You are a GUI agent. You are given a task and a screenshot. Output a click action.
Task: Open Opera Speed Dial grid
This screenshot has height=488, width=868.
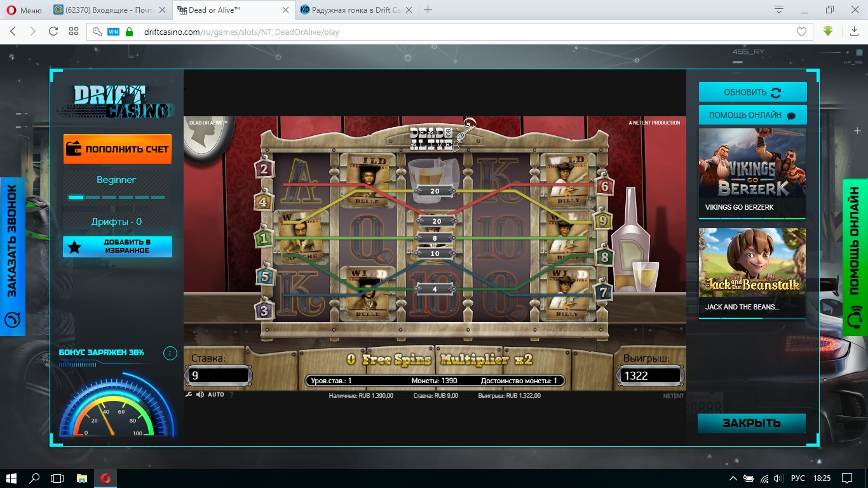tap(74, 31)
